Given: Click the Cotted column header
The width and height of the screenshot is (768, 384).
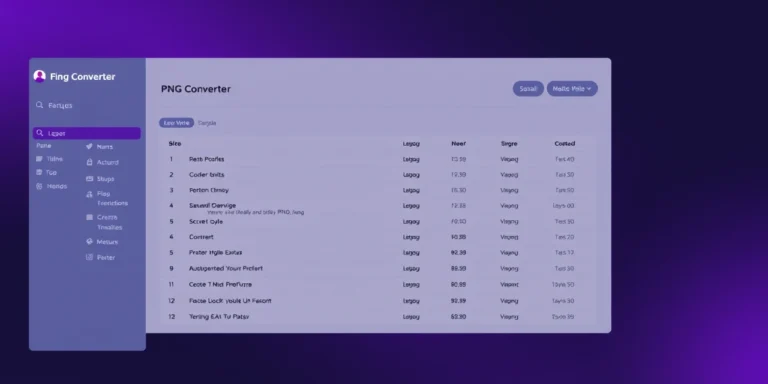Looking at the screenshot, I should (565, 144).
